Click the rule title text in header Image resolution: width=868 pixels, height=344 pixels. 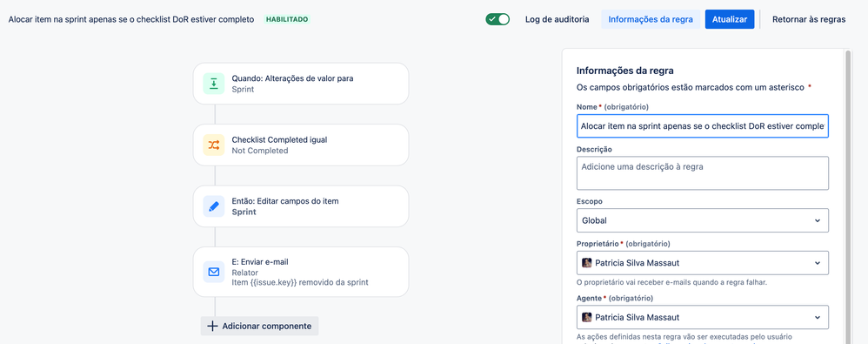131,19
